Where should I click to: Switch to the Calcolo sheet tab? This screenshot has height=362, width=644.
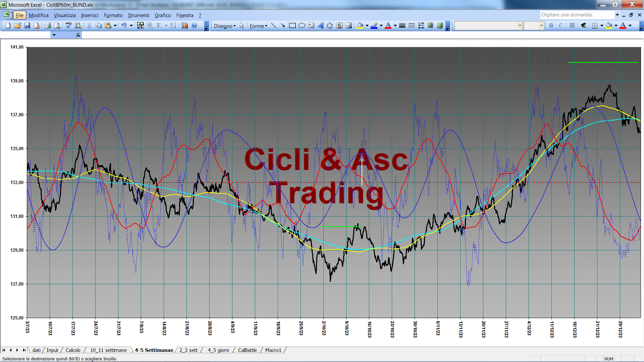(x=73, y=350)
